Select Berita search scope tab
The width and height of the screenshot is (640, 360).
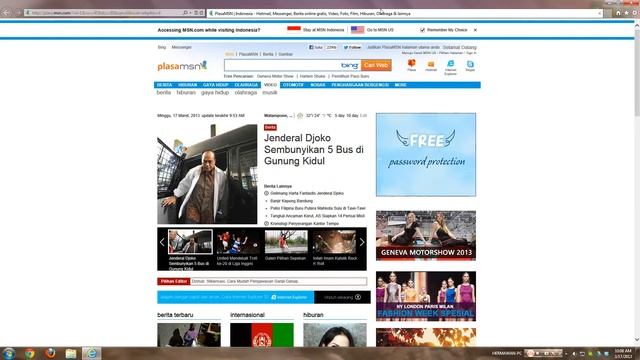(268, 54)
